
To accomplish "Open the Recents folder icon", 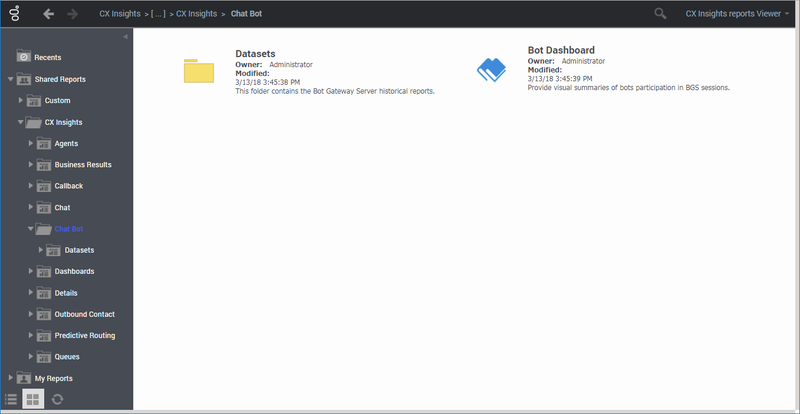I will pos(24,58).
